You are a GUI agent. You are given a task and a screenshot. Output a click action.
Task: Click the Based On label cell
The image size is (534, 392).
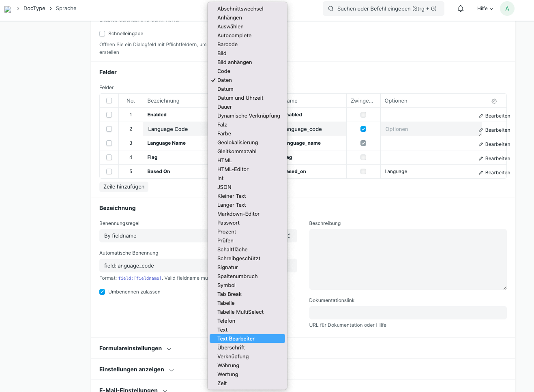[x=176, y=171]
